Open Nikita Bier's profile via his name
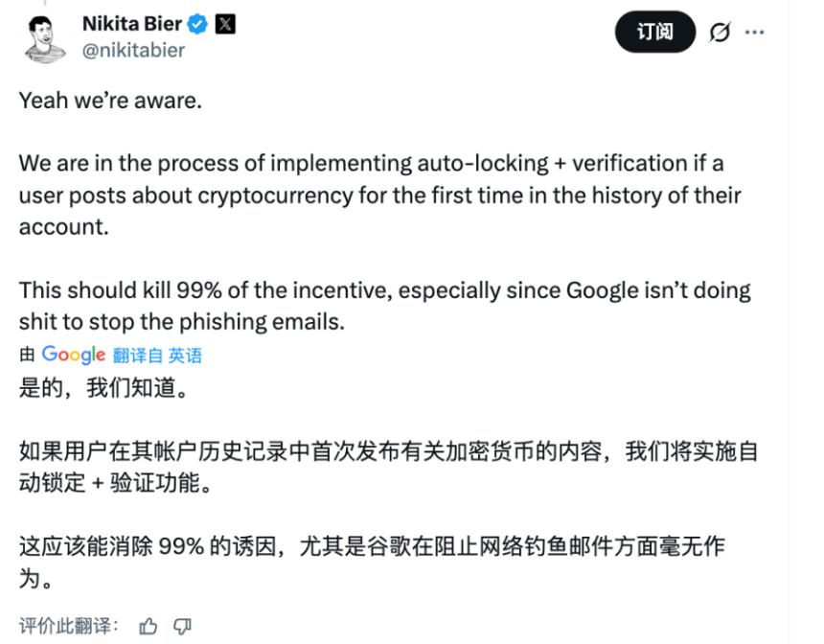This screenshot has width=824, height=644. [x=129, y=23]
